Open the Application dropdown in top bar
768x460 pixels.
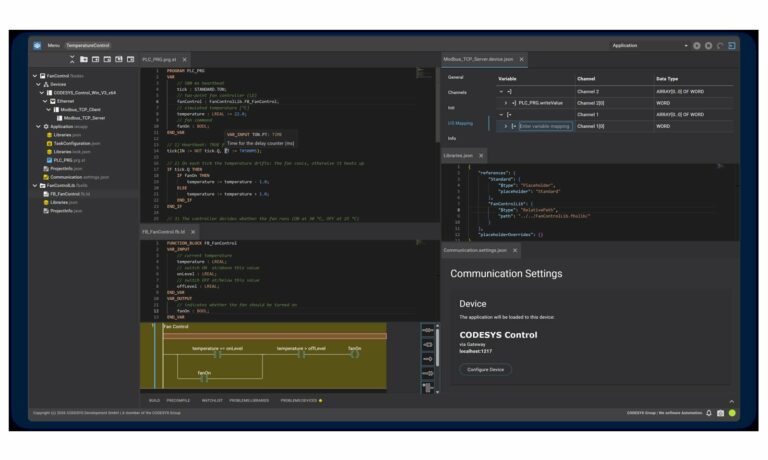coord(649,46)
